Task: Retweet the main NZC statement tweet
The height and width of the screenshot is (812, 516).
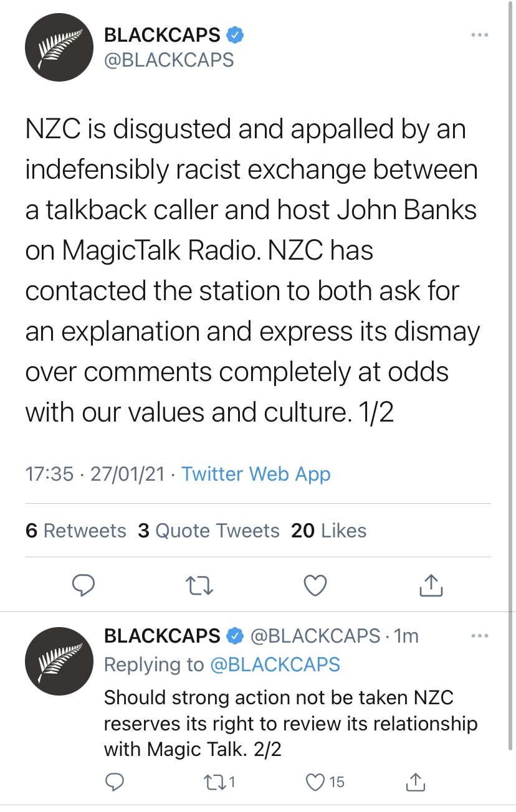Action: pos(199,585)
